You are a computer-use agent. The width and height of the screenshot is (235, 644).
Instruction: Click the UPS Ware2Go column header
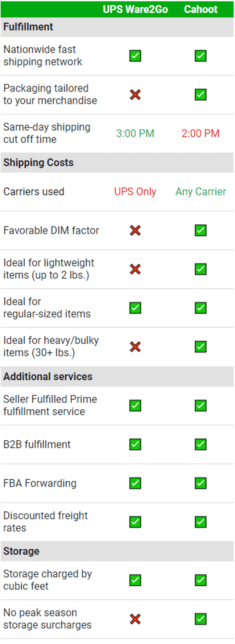point(135,9)
